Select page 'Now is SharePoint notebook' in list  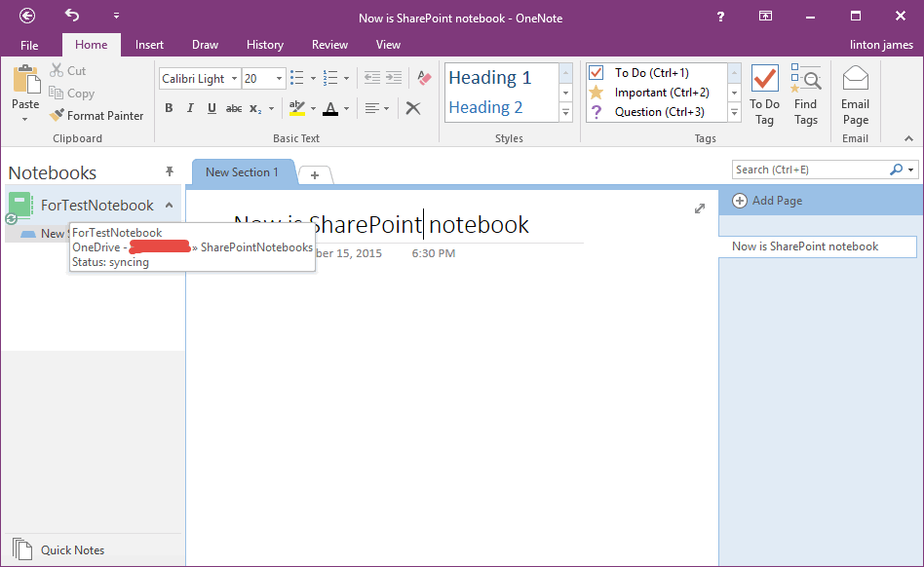click(x=818, y=246)
